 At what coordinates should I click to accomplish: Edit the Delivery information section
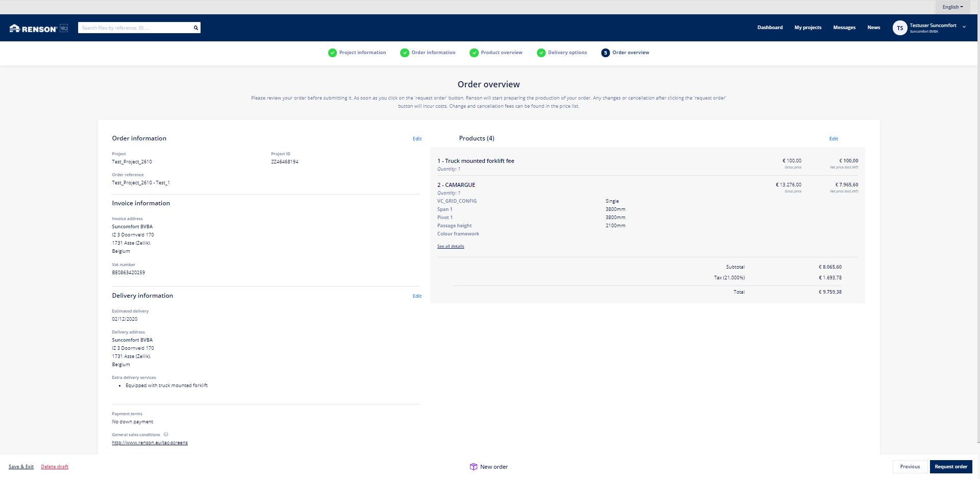point(417,296)
